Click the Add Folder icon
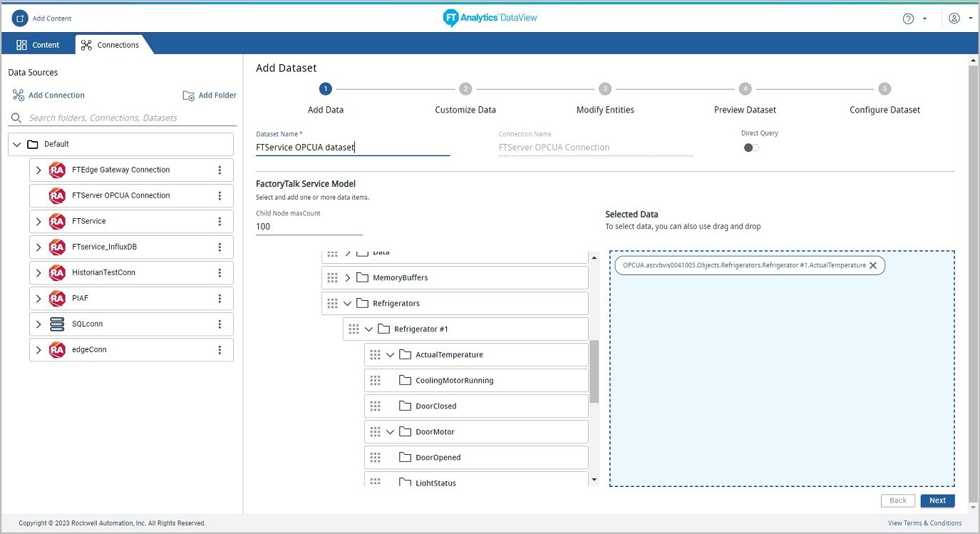Viewport: 980px width, 534px height. [188, 96]
